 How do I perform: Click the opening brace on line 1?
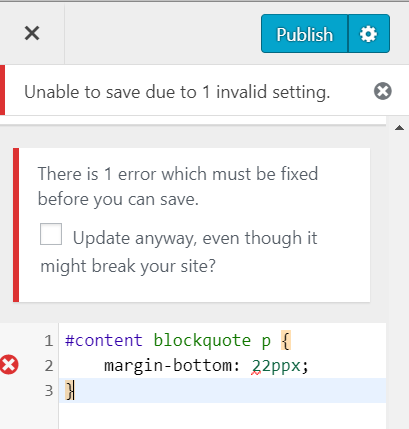click(286, 340)
